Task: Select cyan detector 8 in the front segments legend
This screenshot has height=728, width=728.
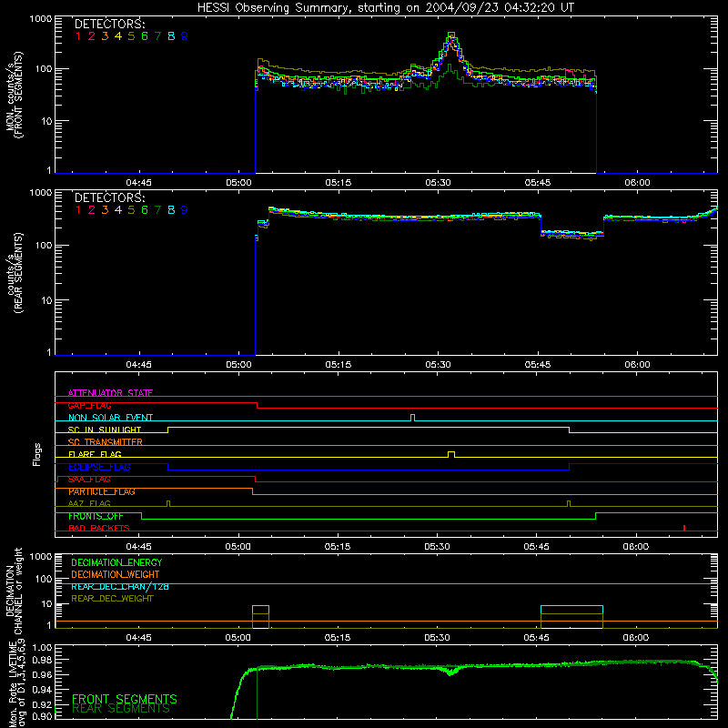Action: 171,36
